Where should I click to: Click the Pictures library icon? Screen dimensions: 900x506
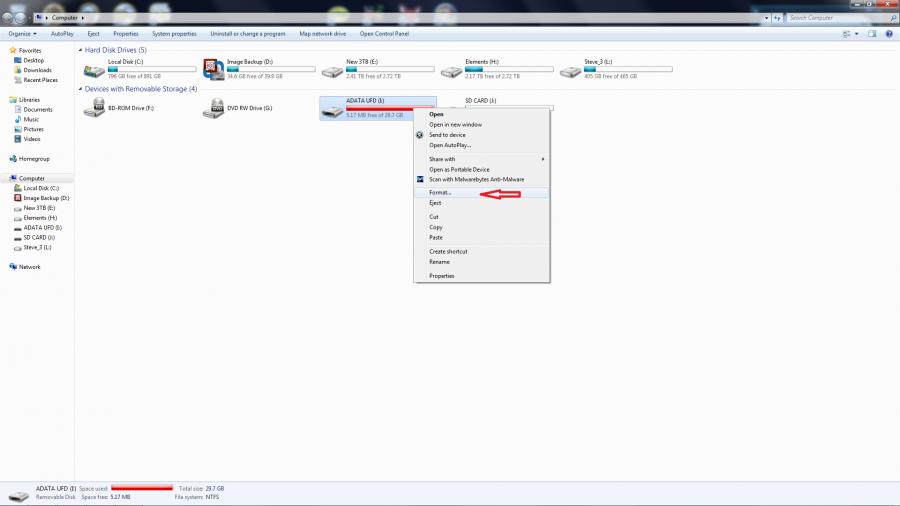18,129
